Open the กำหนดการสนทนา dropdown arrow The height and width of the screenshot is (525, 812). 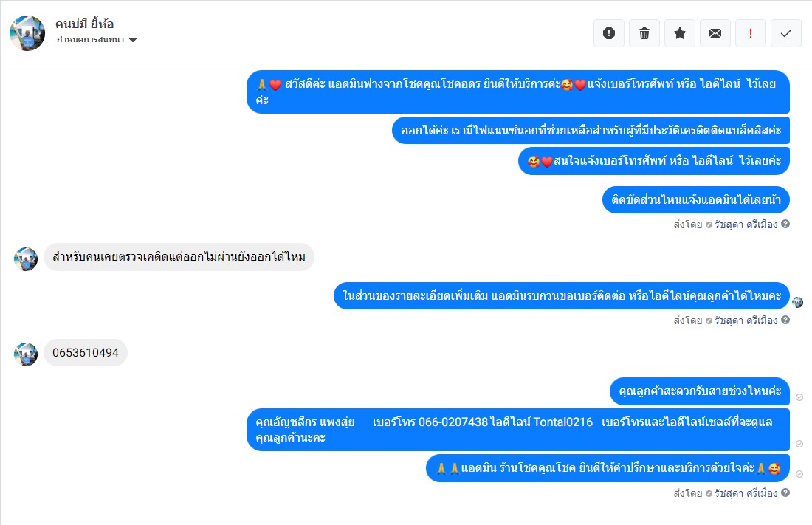(133, 40)
